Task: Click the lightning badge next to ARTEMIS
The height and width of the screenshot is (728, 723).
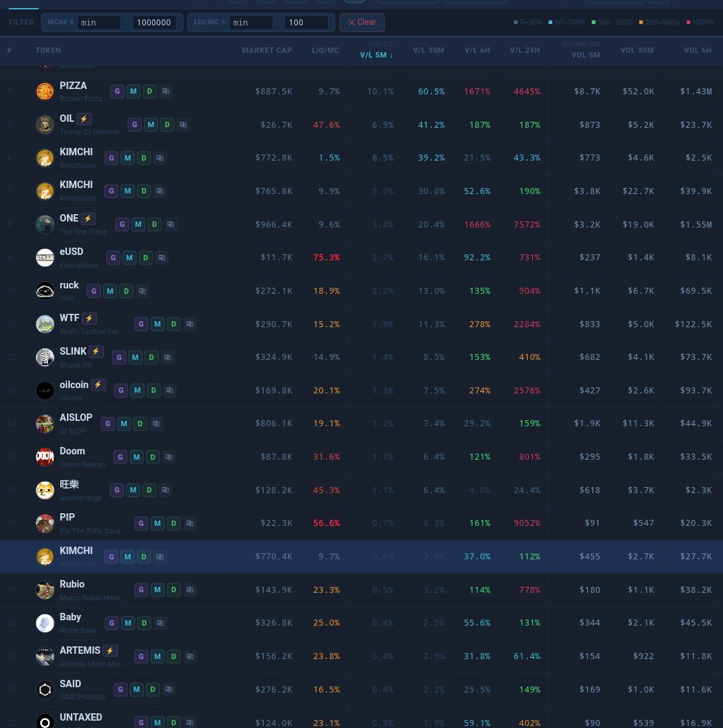Action: (110, 651)
